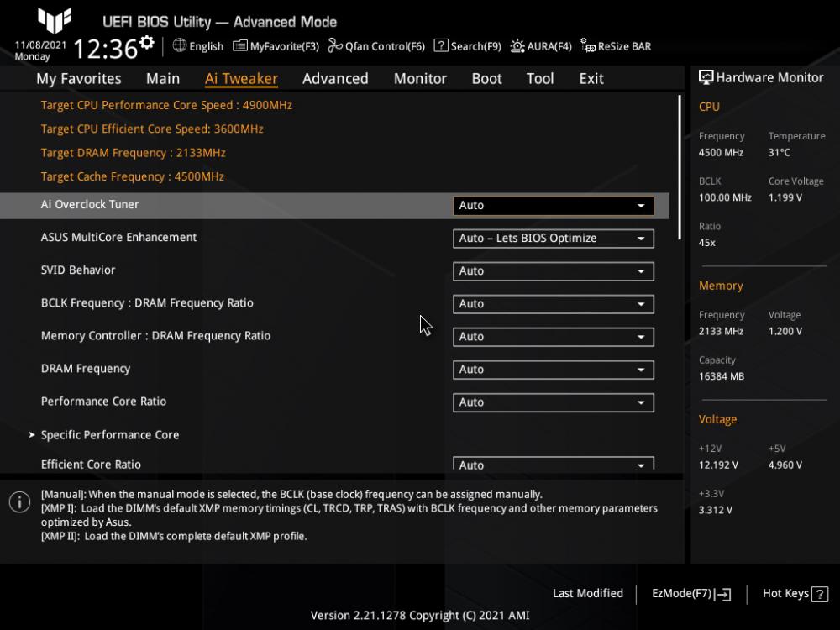Click the Efficient Core Ratio label
The height and width of the screenshot is (630, 840).
click(91, 465)
